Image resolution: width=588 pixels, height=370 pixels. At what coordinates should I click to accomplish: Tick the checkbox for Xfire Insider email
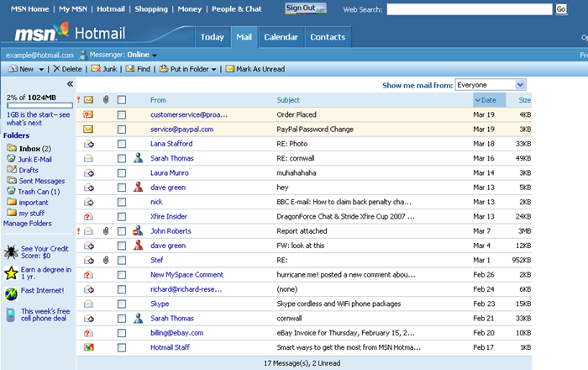tap(122, 216)
